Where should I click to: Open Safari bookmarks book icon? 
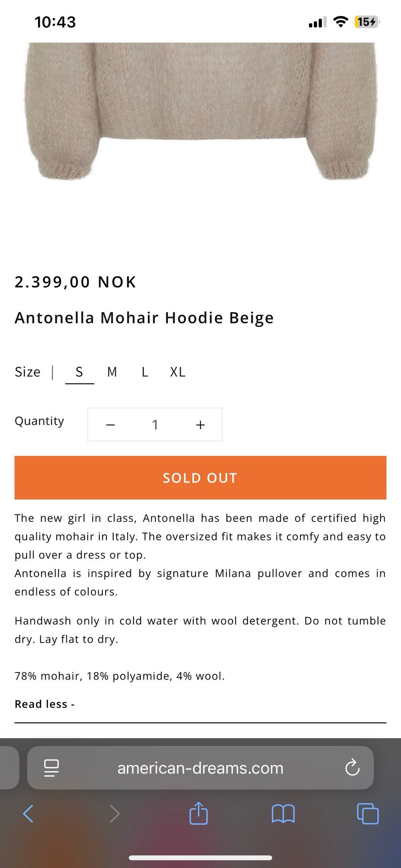[x=283, y=814]
